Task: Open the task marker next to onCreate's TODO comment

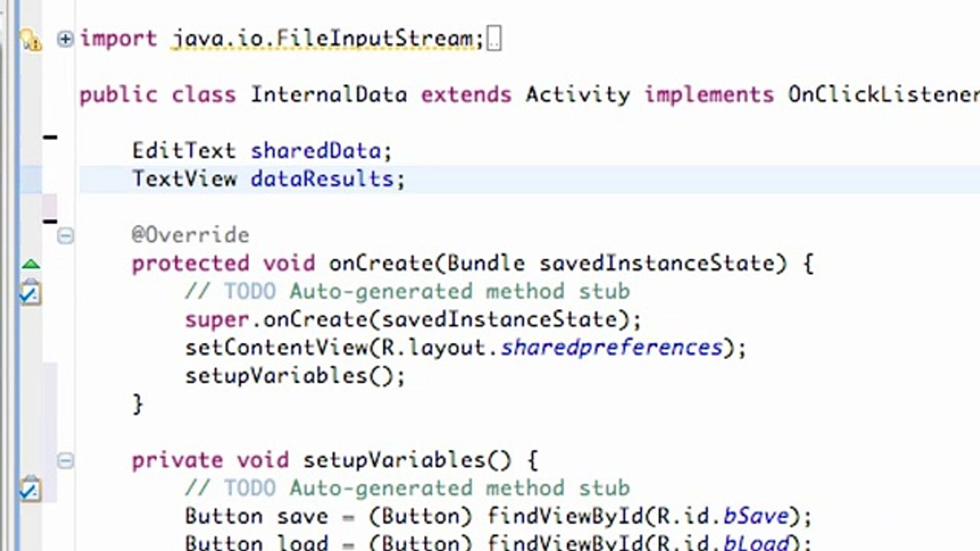Action: pos(30,292)
